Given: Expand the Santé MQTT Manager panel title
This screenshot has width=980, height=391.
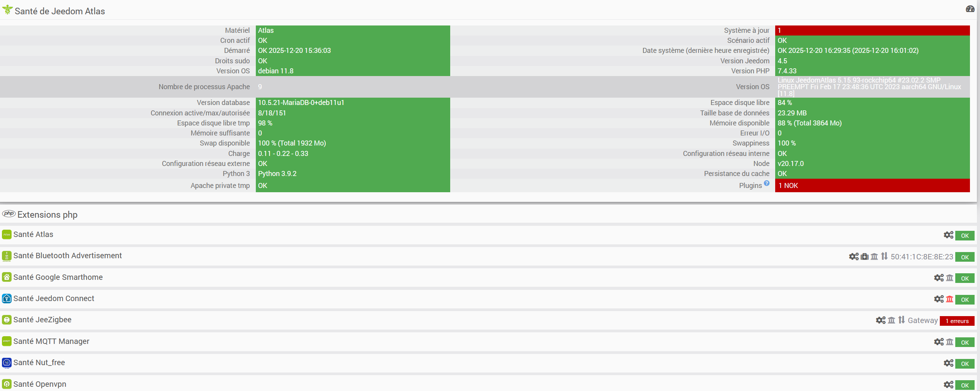Looking at the screenshot, I should [51, 341].
